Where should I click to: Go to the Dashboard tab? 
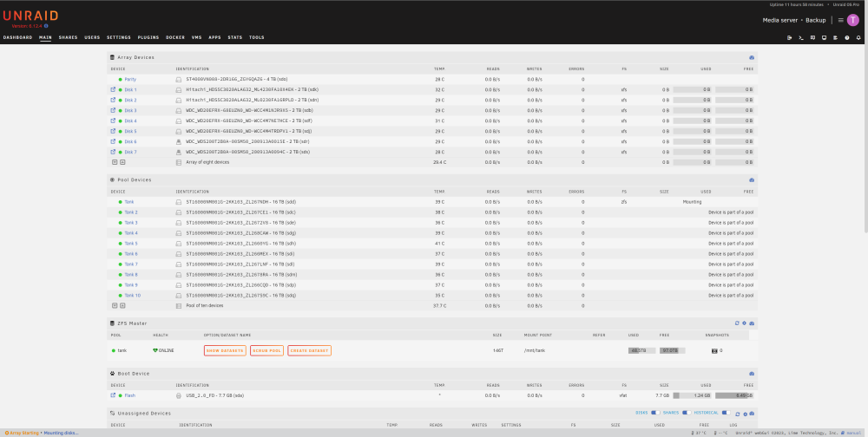17,37
